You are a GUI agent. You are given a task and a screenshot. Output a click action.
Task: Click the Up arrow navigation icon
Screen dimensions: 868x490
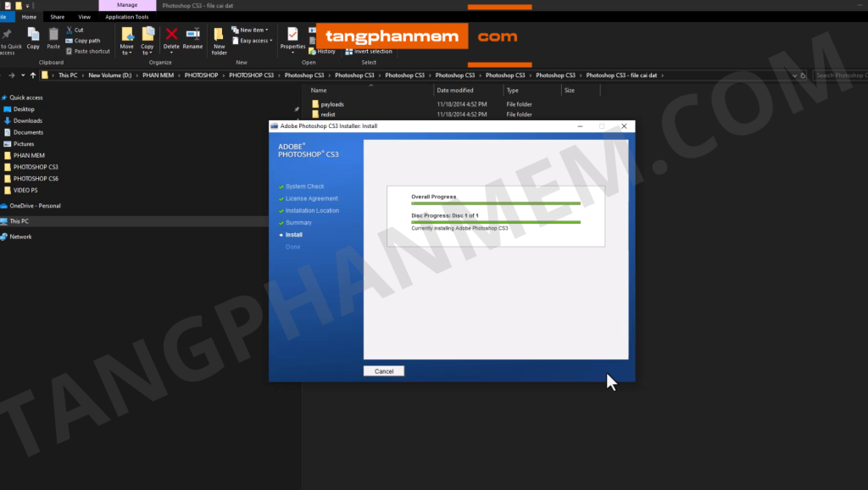pyautogui.click(x=32, y=75)
